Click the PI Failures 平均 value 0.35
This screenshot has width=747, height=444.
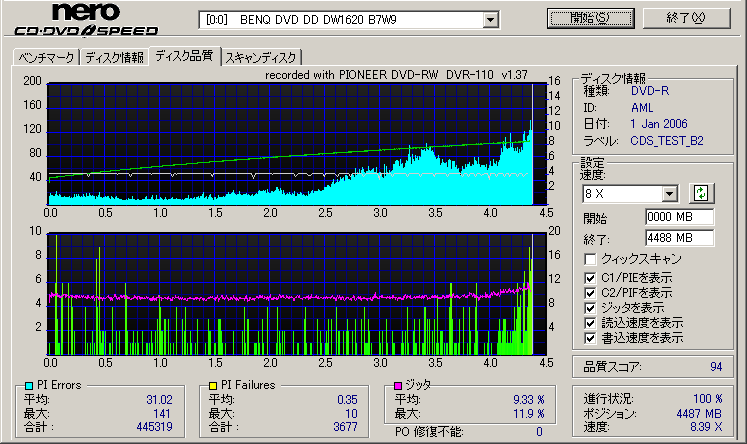(x=347, y=400)
